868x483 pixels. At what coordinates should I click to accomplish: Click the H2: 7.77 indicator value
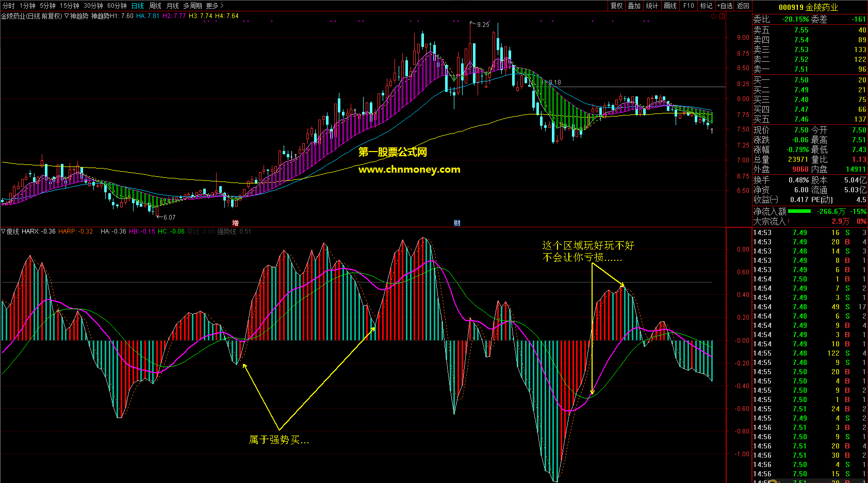174,16
